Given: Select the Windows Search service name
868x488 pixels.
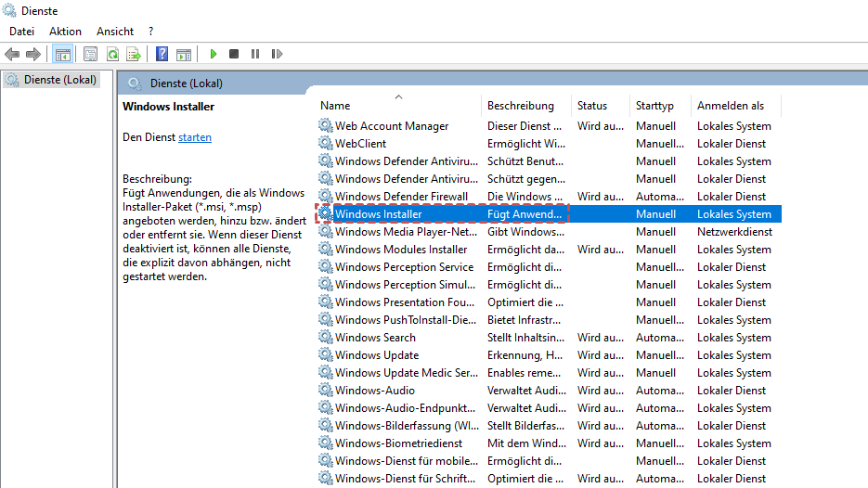Looking at the screenshot, I should coord(375,338).
